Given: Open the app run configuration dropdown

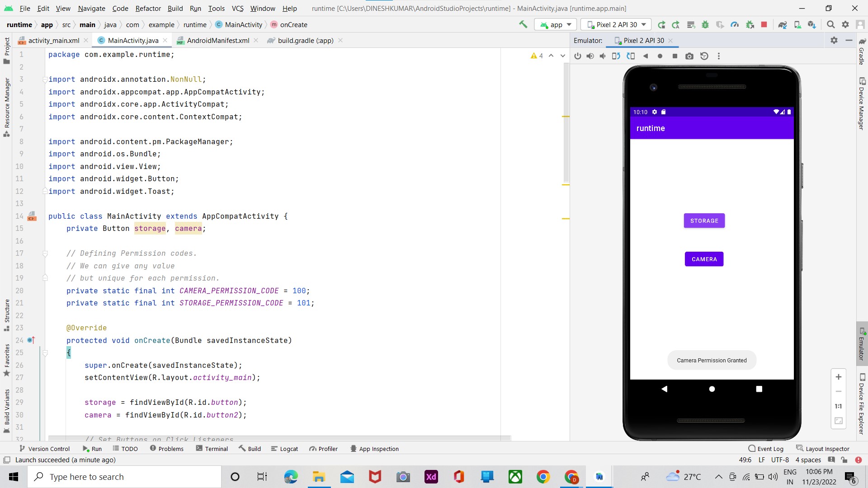Looking at the screenshot, I should (556, 24).
